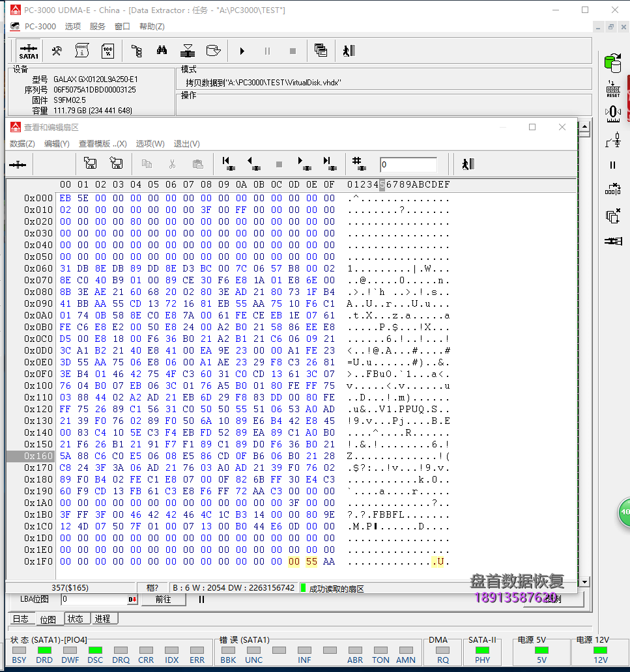
Task: Expand the 查看模版 menu
Action: pos(102,144)
